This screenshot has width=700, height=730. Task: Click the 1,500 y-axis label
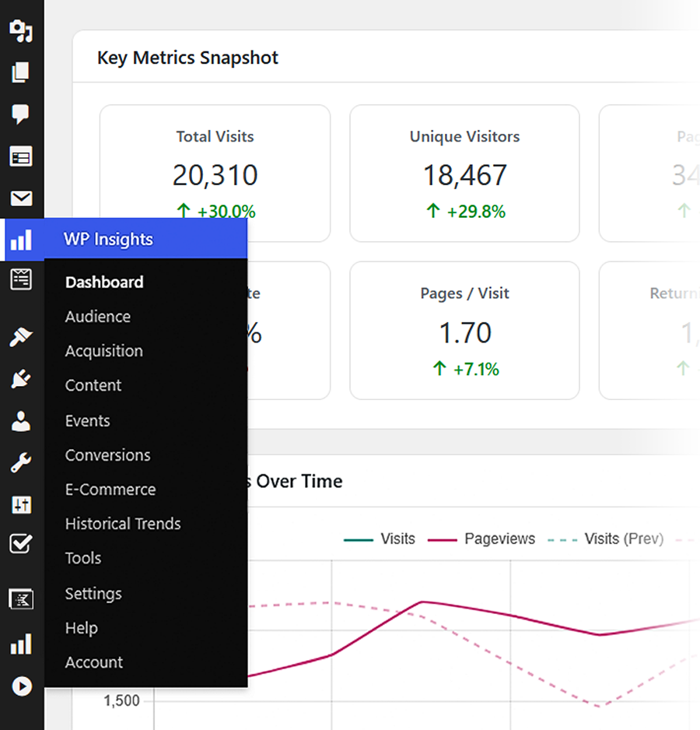coord(121,700)
